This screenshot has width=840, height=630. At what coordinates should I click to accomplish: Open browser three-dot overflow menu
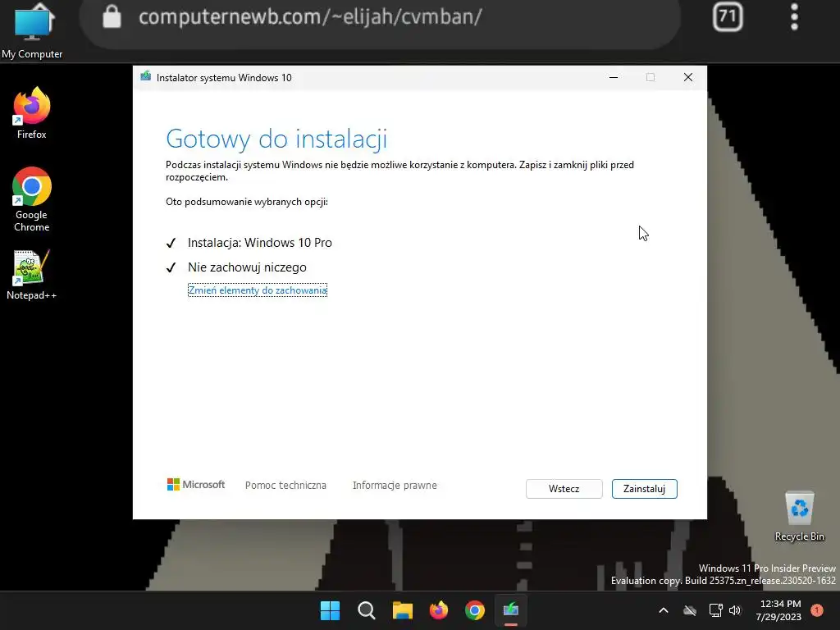click(794, 16)
